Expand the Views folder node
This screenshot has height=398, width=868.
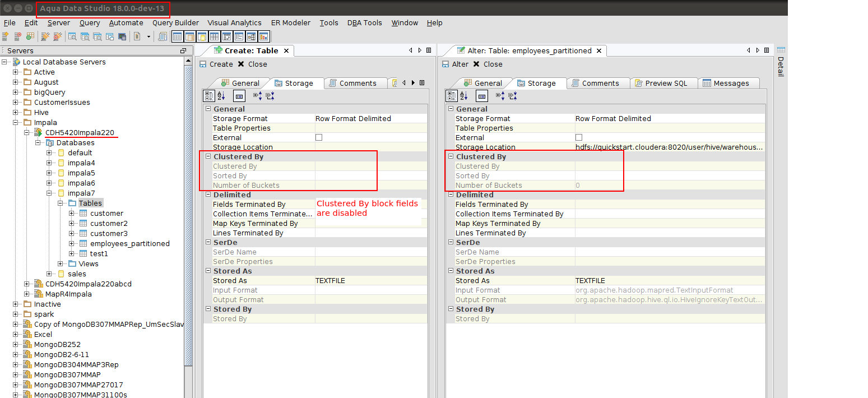coord(61,263)
